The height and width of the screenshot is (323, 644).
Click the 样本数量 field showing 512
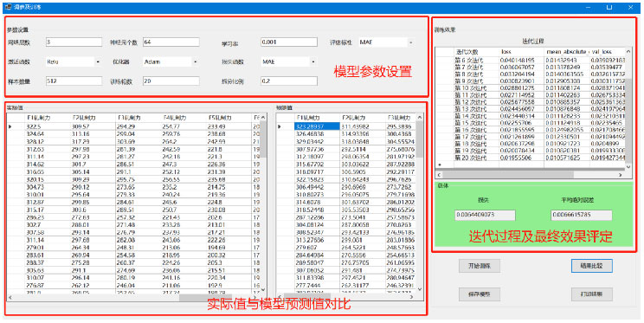74,81
